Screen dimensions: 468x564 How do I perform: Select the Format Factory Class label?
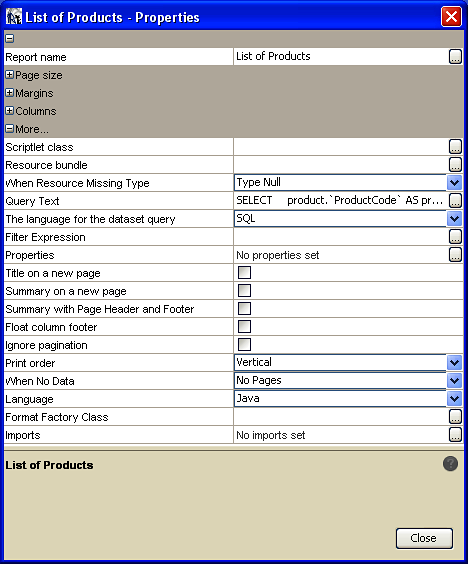pyautogui.click(x=57, y=417)
